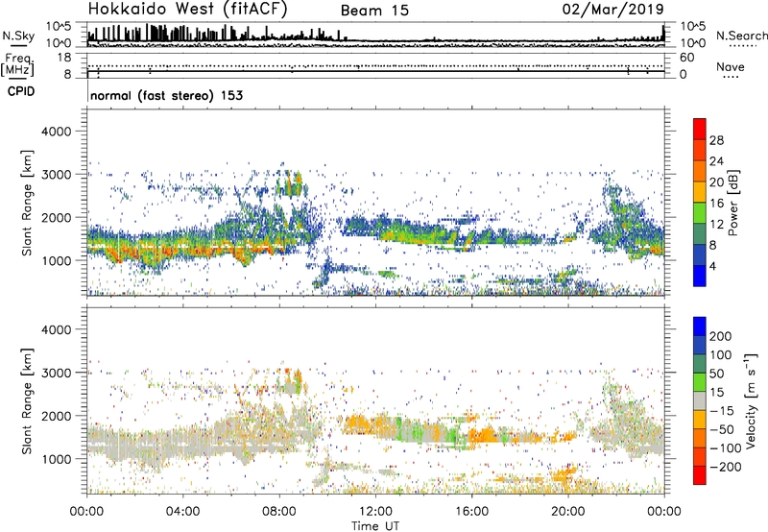The width and height of the screenshot is (768, 532).
Task: Click the 28 label on Power color bar
Action: (716, 140)
